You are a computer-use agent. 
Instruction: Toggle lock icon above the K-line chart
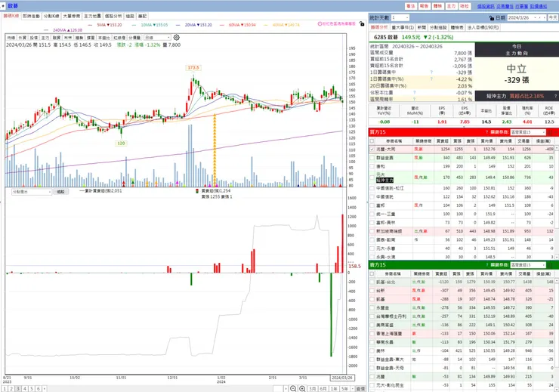tap(362, 24)
